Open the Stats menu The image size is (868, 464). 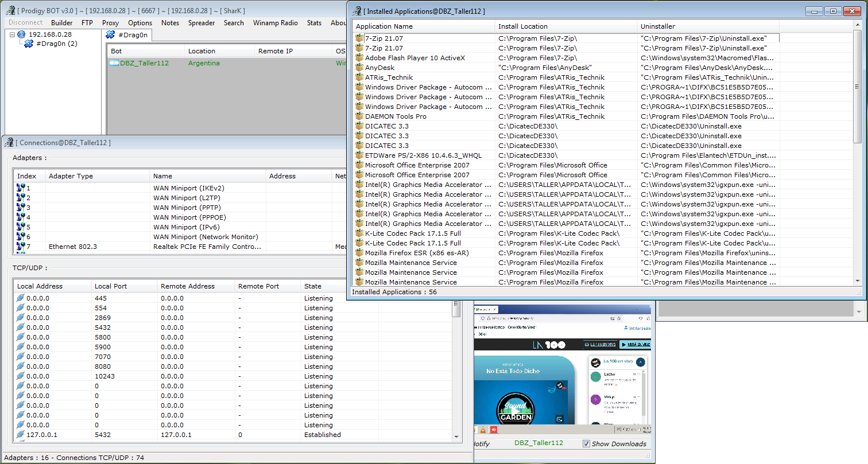314,23
